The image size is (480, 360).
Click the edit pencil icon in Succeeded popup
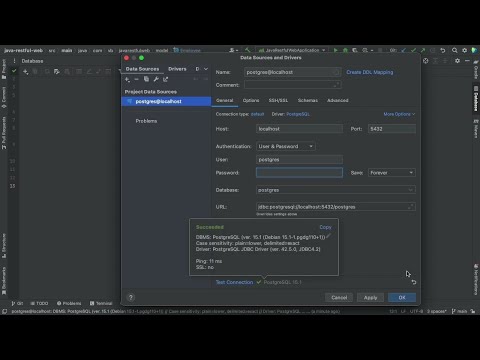329,236
